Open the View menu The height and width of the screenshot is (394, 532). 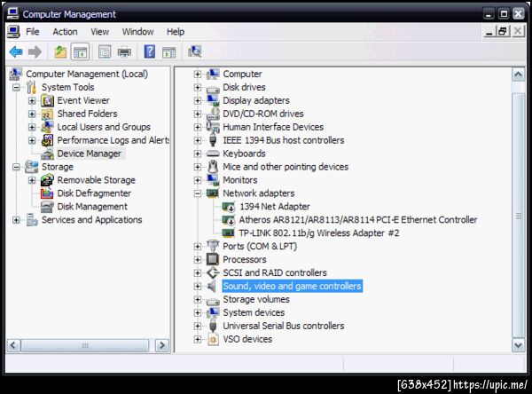(99, 32)
